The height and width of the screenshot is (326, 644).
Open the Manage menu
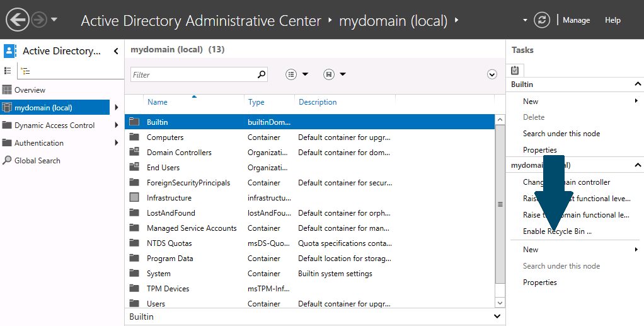576,20
